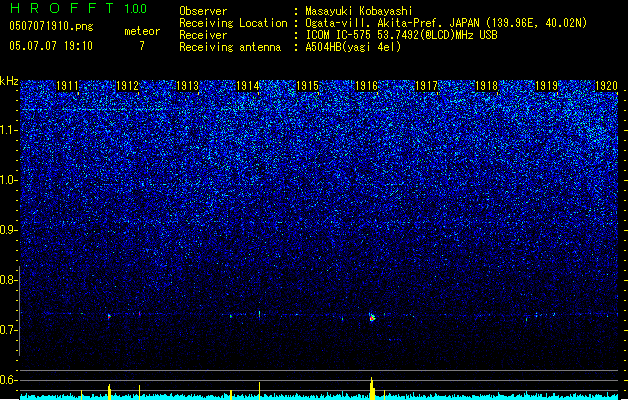Select the ICOM IC-575 53.7492 MHz USB receiver text
This screenshot has width=629, height=400.
[x=402, y=35]
